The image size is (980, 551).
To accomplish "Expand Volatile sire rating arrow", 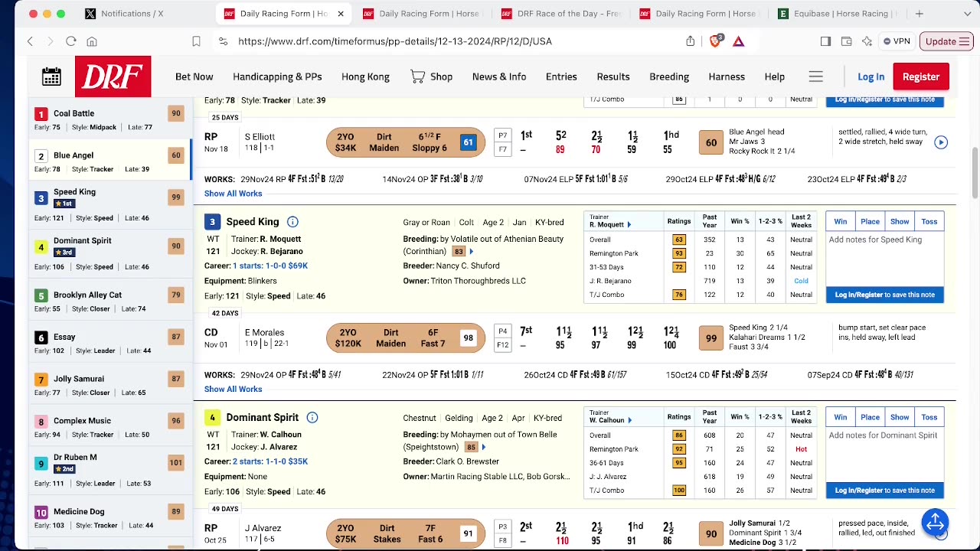I will (x=471, y=251).
